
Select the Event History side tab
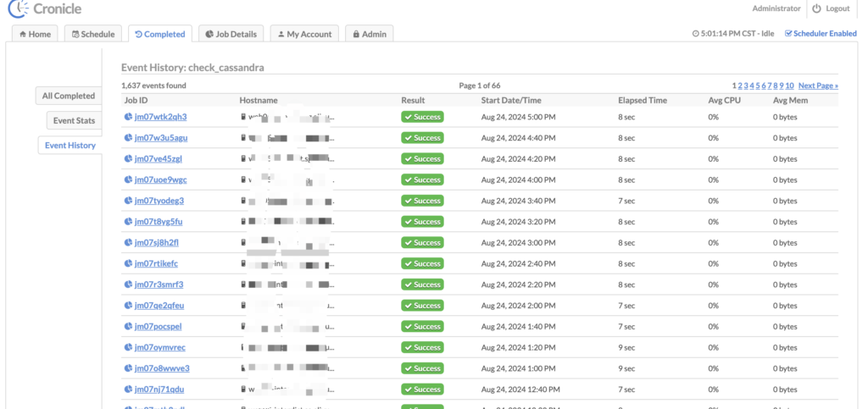tap(70, 146)
